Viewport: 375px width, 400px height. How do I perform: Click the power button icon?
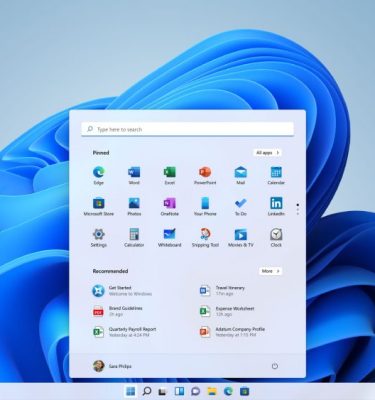tap(275, 366)
